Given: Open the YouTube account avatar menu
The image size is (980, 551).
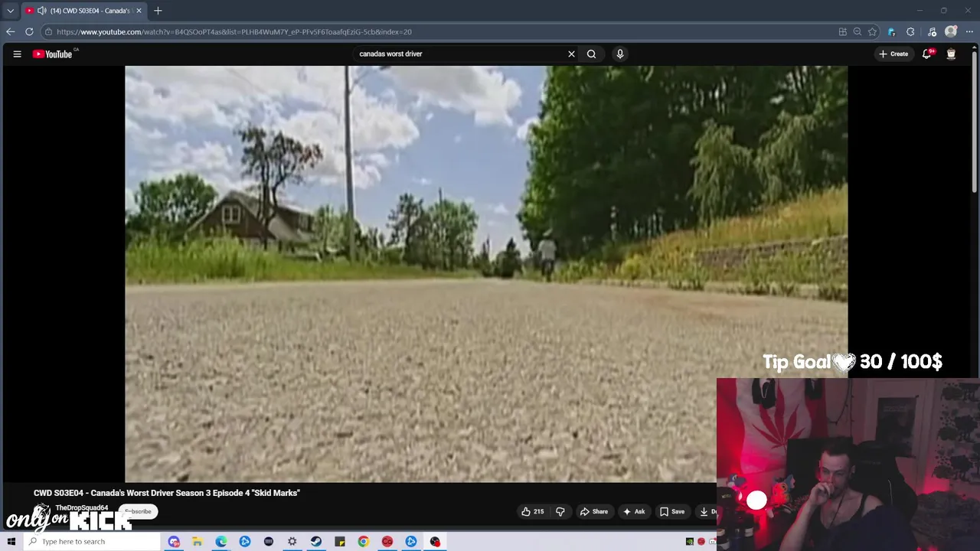Looking at the screenshot, I should 951,54.
